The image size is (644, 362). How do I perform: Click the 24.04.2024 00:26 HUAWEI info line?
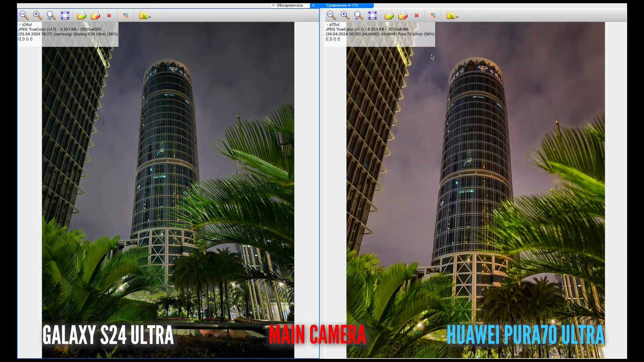click(x=380, y=34)
